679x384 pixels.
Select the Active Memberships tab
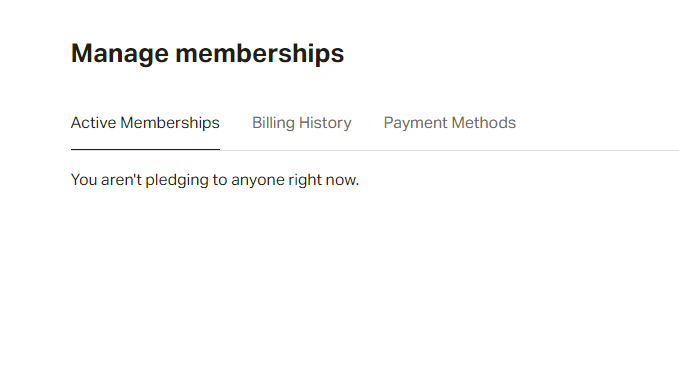[145, 123]
